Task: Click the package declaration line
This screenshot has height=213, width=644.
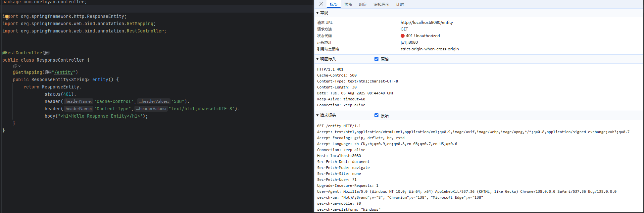Action: (44, 2)
